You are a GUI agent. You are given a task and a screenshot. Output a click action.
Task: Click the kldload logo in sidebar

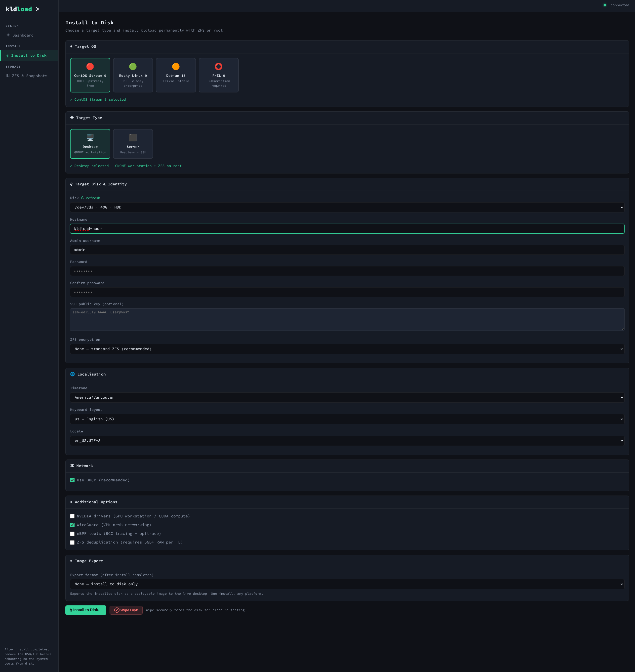click(19, 9)
